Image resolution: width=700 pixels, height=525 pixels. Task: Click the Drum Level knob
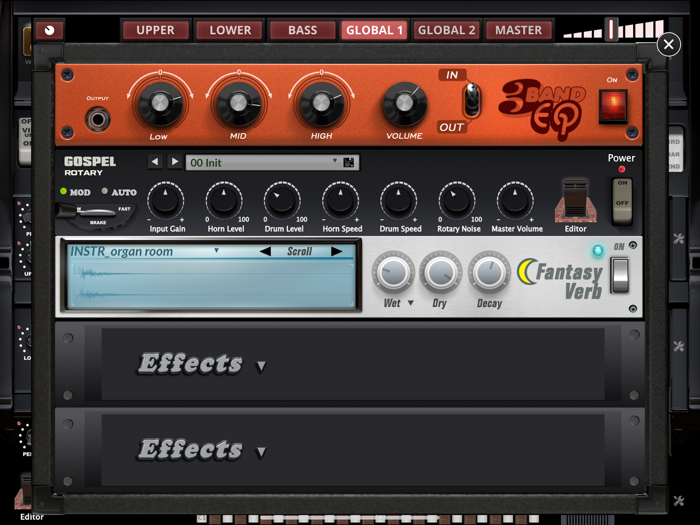coord(282,201)
